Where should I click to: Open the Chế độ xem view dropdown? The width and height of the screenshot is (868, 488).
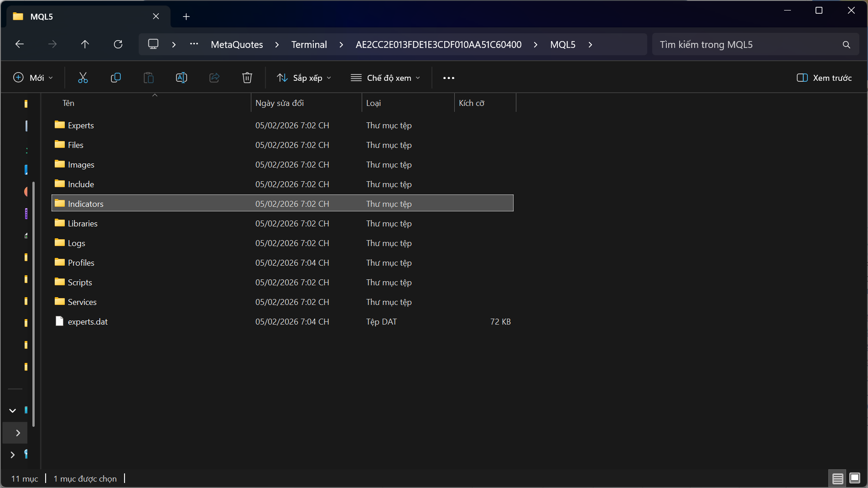coord(385,78)
